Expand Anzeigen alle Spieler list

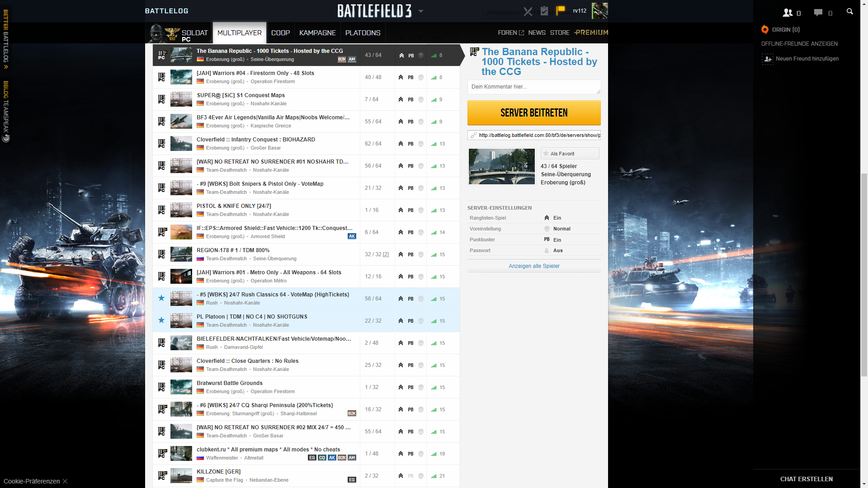click(x=534, y=266)
